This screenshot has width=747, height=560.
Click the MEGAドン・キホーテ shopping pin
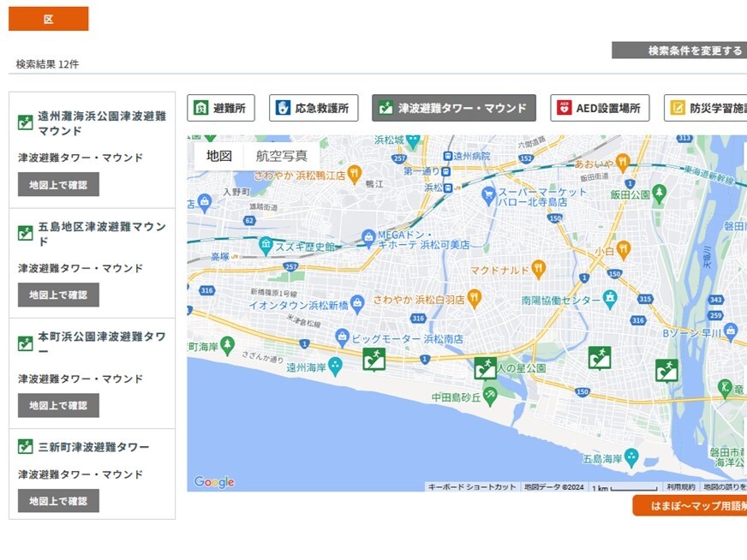[x=368, y=238]
